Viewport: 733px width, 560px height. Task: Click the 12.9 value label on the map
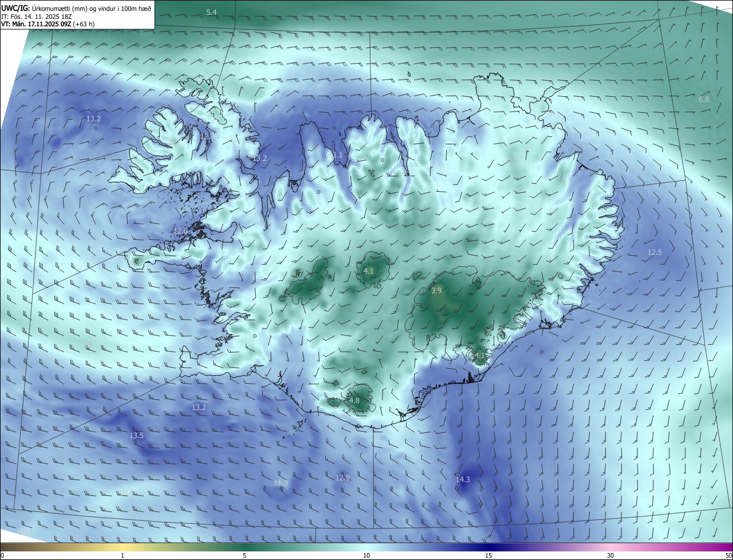[342, 478]
